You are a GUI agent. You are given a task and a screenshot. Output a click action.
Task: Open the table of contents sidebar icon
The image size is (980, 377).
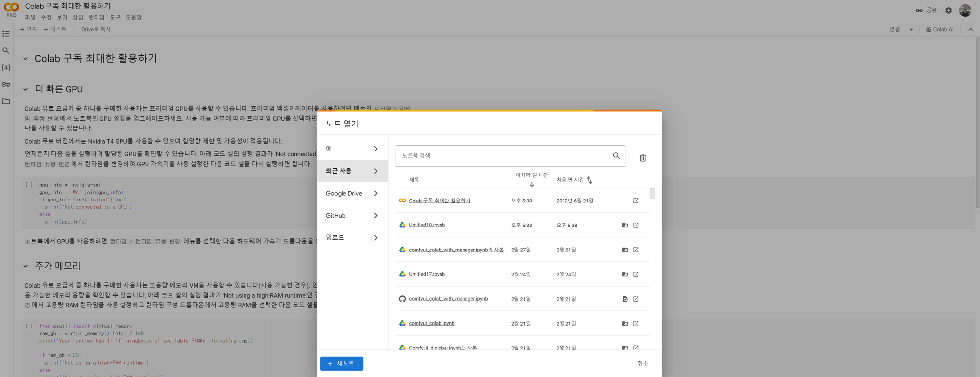click(6, 34)
